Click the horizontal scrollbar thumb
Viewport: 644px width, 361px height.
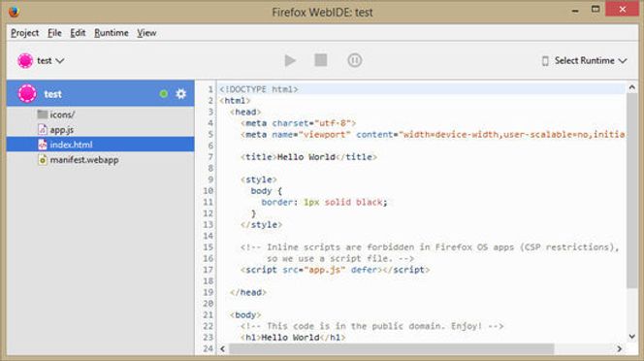click(392, 348)
